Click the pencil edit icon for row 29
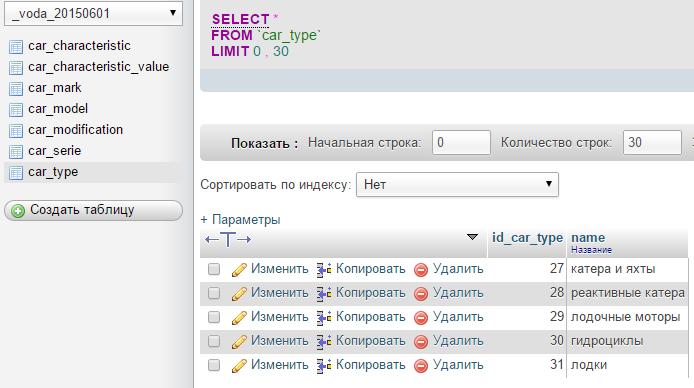This screenshot has width=694, height=388. point(239,317)
